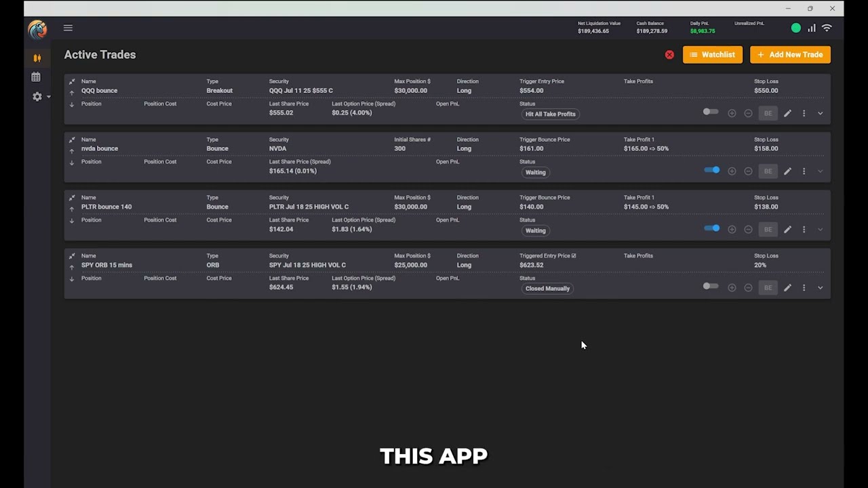Edit the nvda bounce trade with pencil
Screen dimensions: 868x488
pyautogui.click(x=787, y=171)
